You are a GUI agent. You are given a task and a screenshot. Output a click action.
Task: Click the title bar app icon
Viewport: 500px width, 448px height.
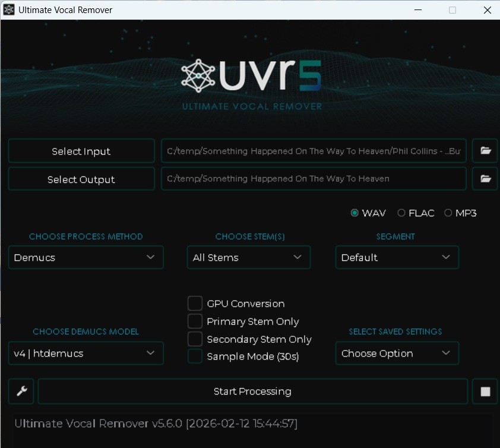[9, 10]
